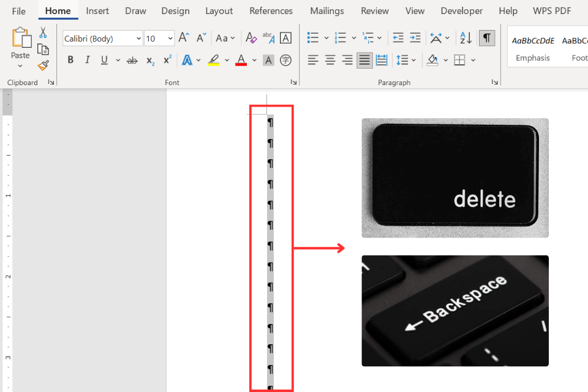Apply strikethrough formatting
Image resolution: width=588 pixels, height=392 pixels.
point(132,60)
